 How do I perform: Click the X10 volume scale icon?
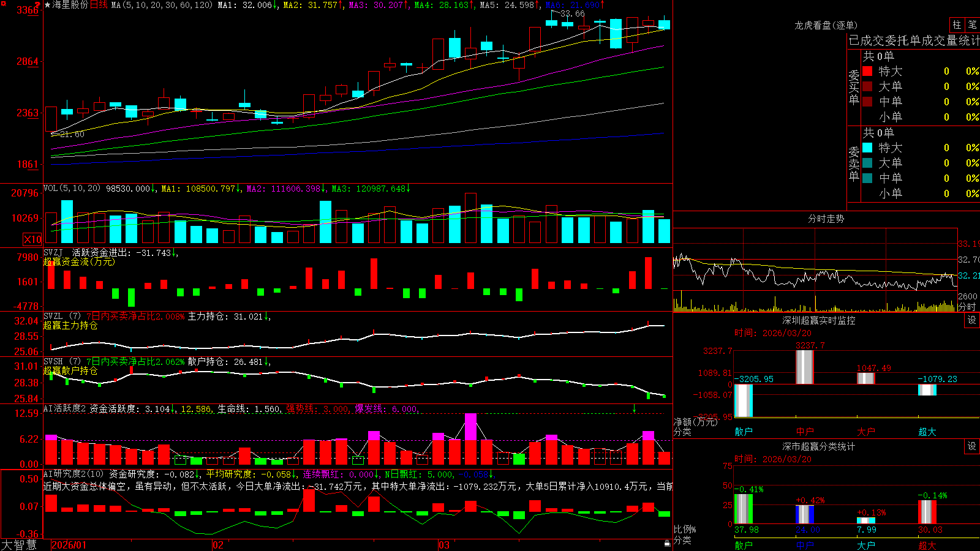click(32, 239)
